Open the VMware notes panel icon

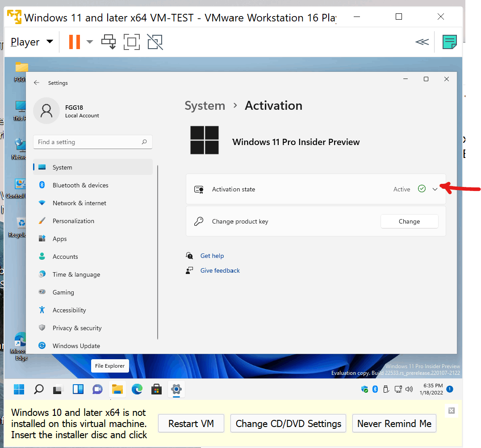[x=449, y=42]
